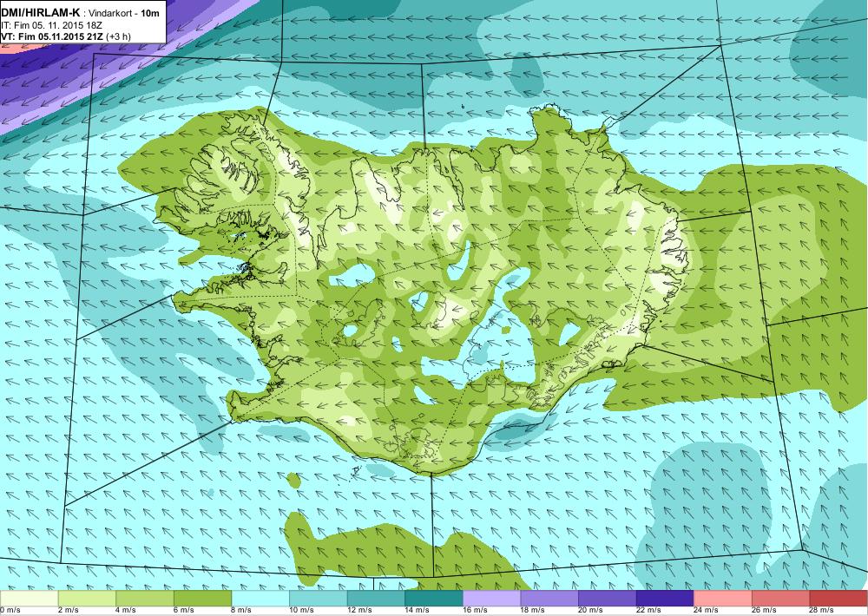Click the '(+3 h)' forecast offset text
The height and width of the screenshot is (616, 868).
118,36
